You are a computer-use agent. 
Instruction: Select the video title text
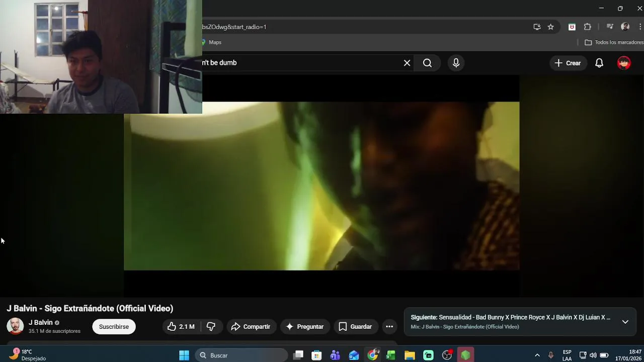(x=90, y=308)
